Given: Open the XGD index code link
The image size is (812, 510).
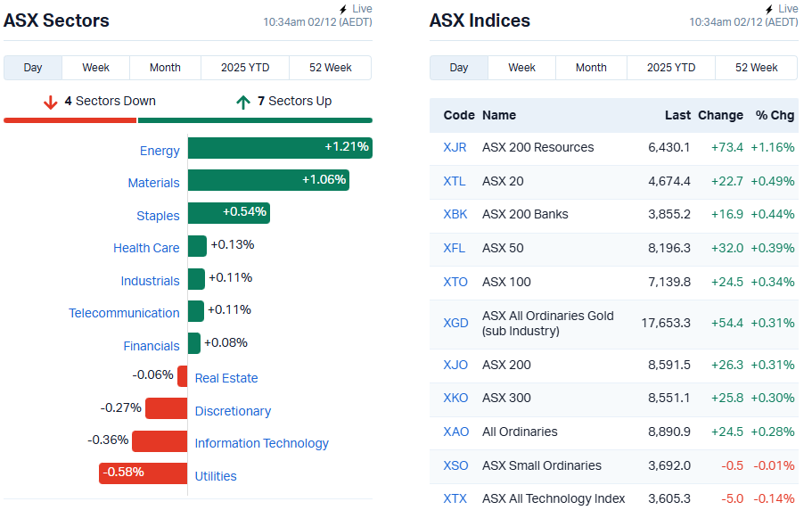Looking at the screenshot, I should [x=455, y=323].
